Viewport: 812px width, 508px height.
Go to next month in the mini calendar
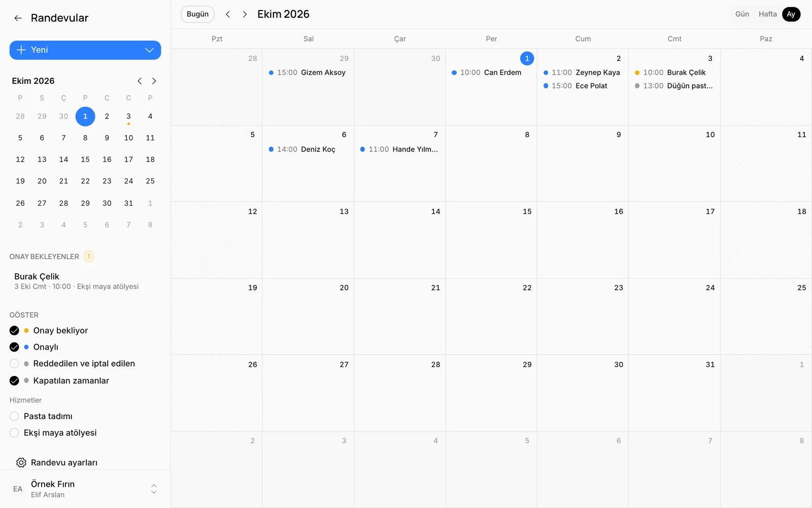(x=154, y=81)
